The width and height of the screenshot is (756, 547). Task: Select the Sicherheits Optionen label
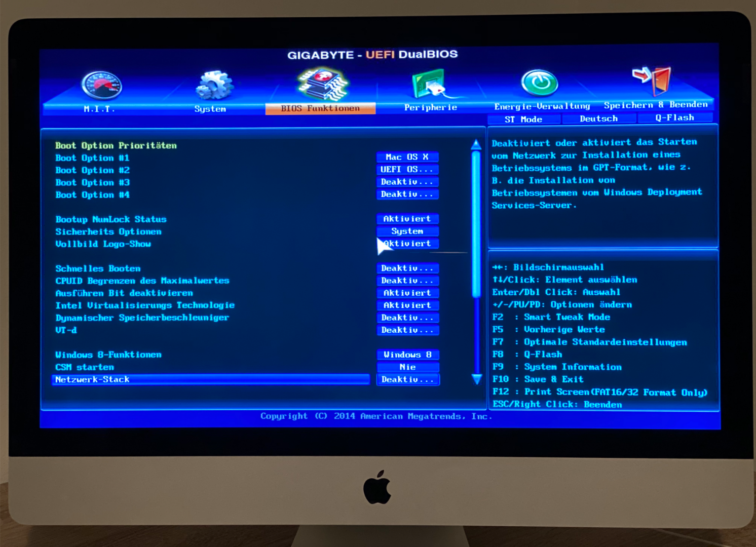click(108, 231)
